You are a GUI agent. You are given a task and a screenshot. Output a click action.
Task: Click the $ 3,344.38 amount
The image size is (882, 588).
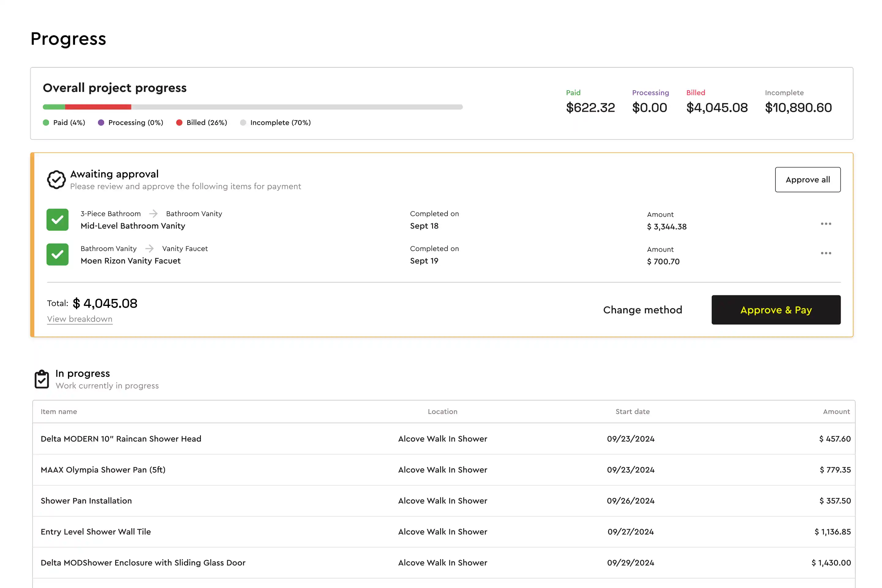click(667, 227)
